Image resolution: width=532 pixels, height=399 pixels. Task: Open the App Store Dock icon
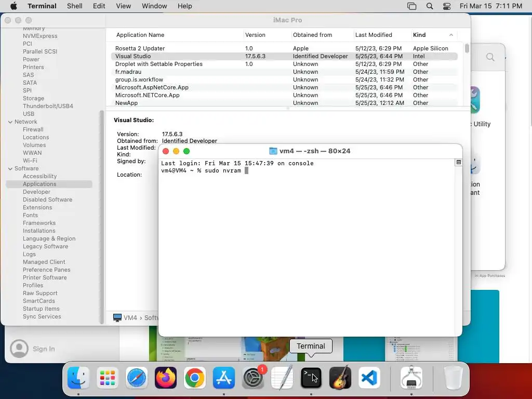[x=224, y=378]
